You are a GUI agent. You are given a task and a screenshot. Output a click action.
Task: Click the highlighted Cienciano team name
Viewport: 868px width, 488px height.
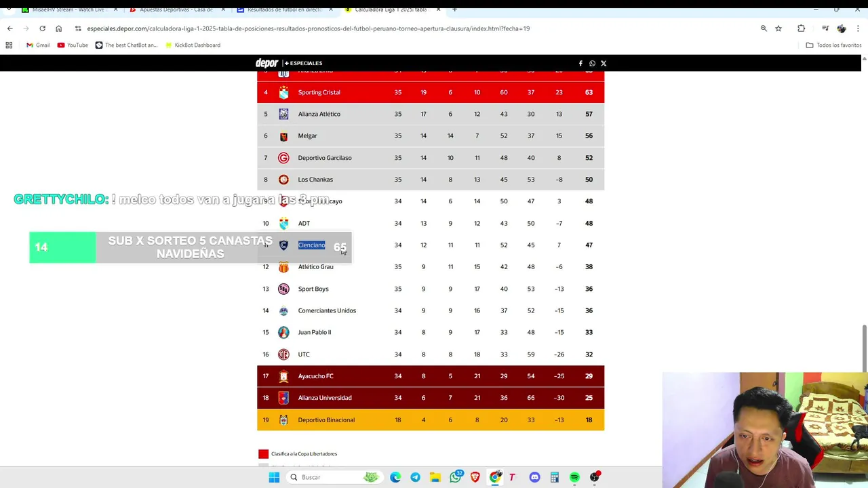(311, 245)
